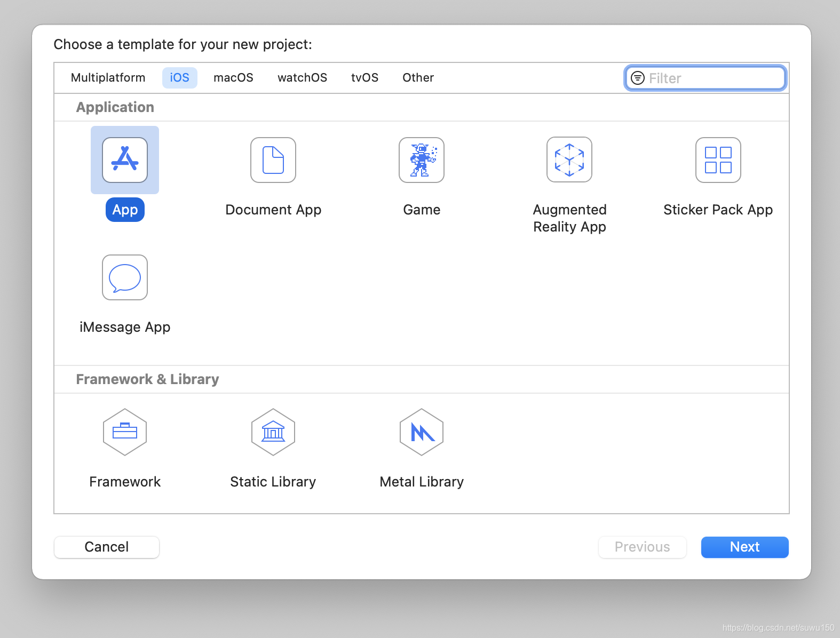Click the filter icon in search field
The image size is (840, 638).
pyautogui.click(x=638, y=78)
